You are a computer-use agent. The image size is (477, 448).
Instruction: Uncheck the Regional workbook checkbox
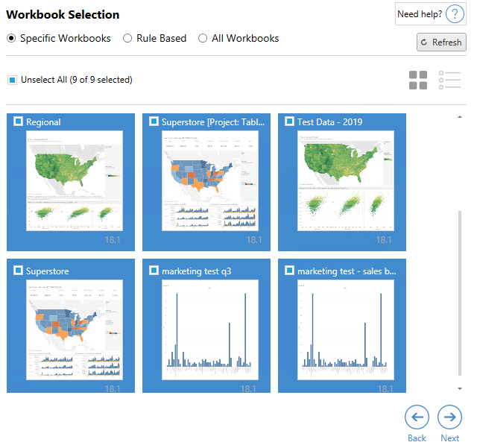18,122
